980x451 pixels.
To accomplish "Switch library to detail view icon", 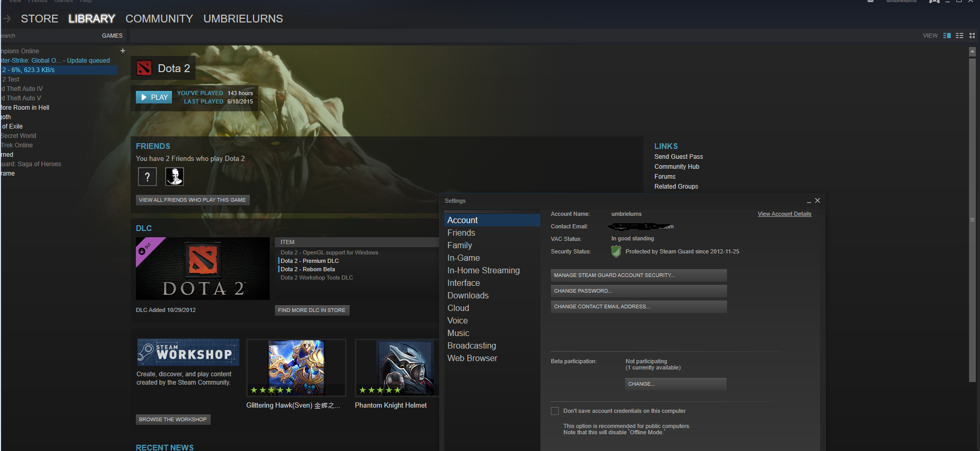I will (947, 36).
